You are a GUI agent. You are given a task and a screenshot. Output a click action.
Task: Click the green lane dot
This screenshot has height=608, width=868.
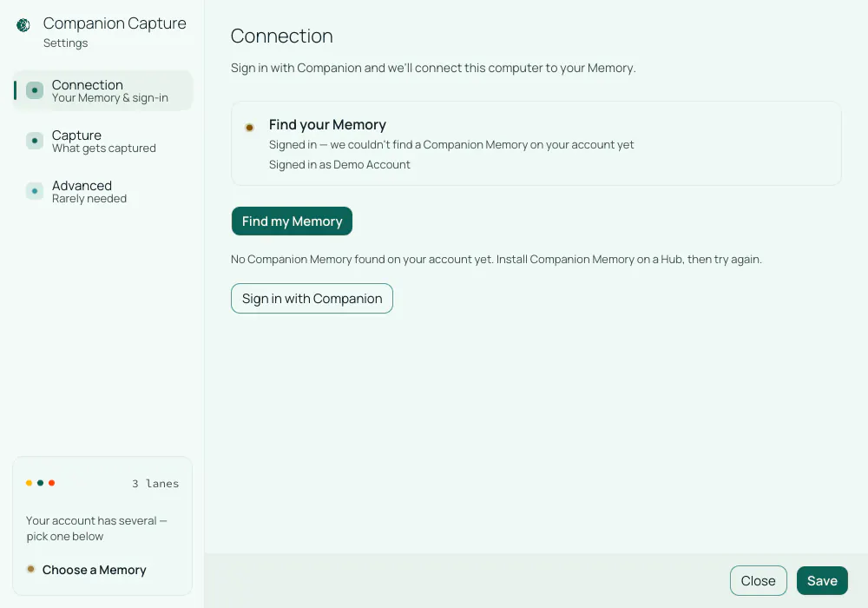[x=41, y=483]
